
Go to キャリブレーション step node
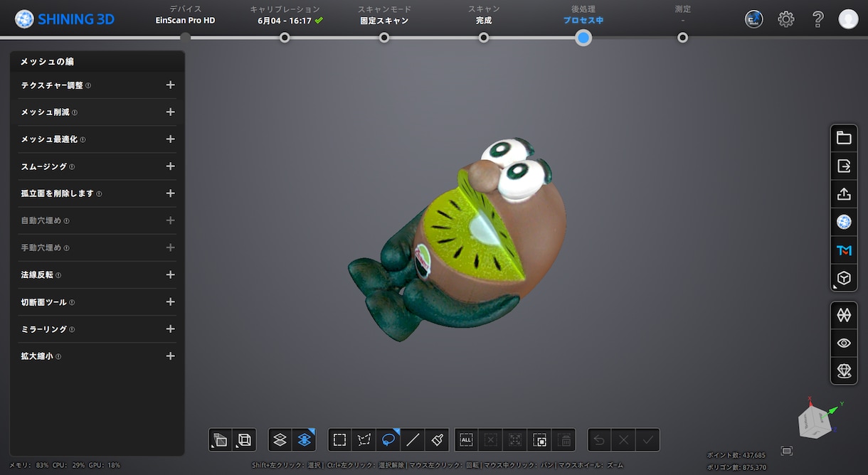pyautogui.click(x=285, y=37)
